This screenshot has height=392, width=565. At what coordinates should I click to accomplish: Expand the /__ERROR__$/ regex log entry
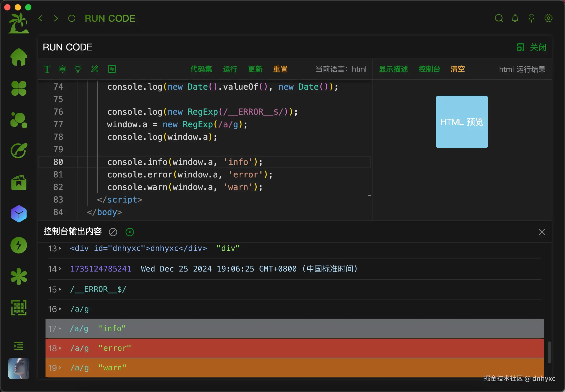pos(61,289)
